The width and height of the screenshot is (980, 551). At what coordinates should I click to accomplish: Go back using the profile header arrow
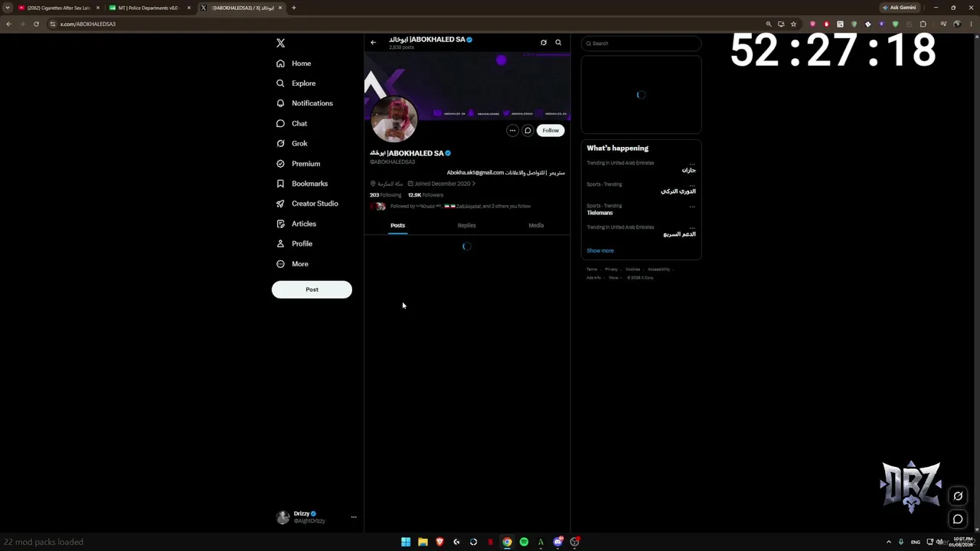coord(373,43)
